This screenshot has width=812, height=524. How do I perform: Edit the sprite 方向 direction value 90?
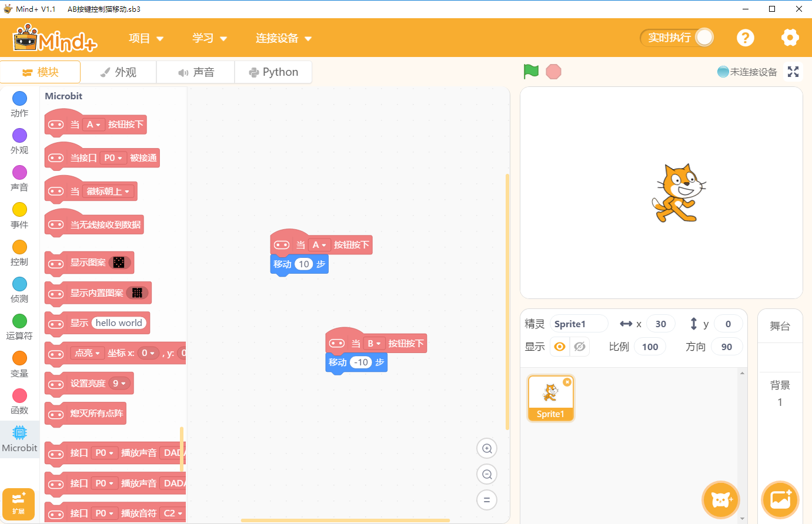pos(727,347)
